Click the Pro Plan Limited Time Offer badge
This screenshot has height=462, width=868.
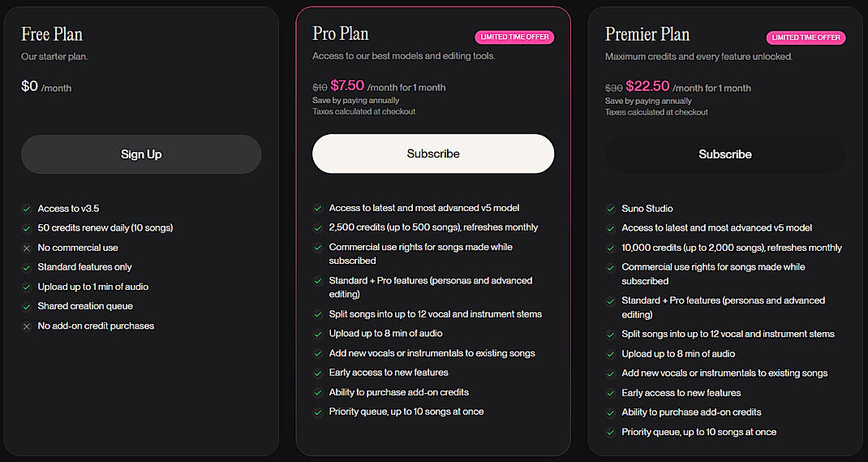pyautogui.click(x=514, y=37)
